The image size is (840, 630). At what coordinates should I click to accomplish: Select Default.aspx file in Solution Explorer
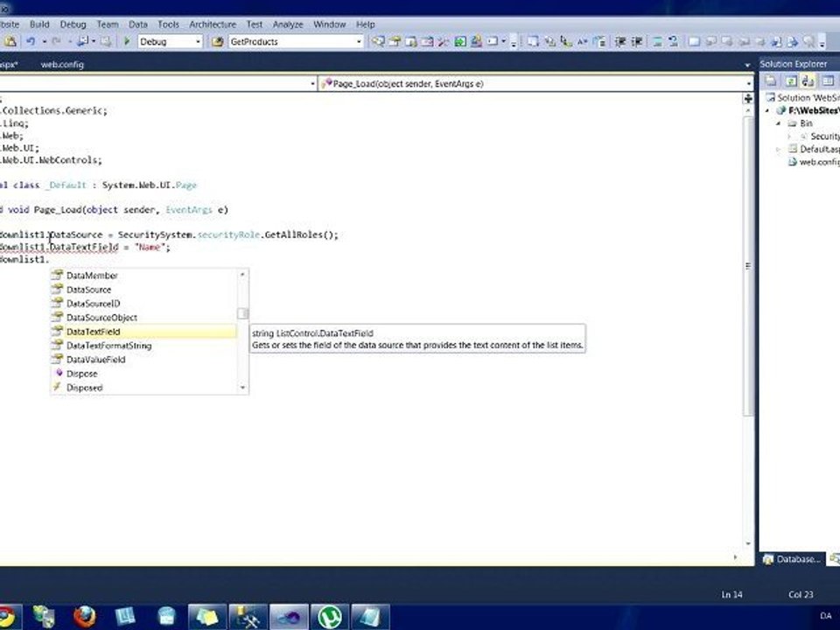[x=815, y=150]
